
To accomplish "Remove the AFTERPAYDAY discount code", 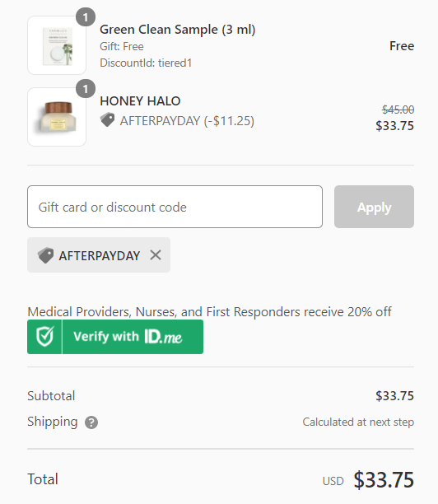I will click(156, 255).
